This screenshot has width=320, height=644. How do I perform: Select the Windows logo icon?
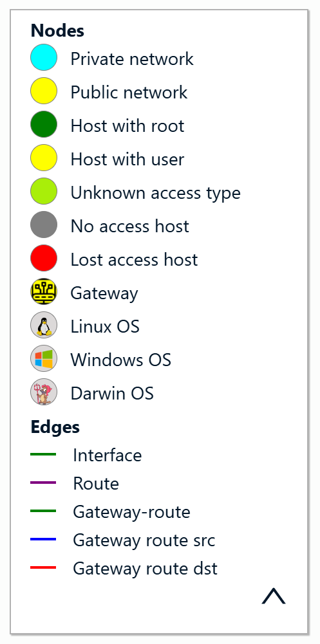tap(44, 358)
